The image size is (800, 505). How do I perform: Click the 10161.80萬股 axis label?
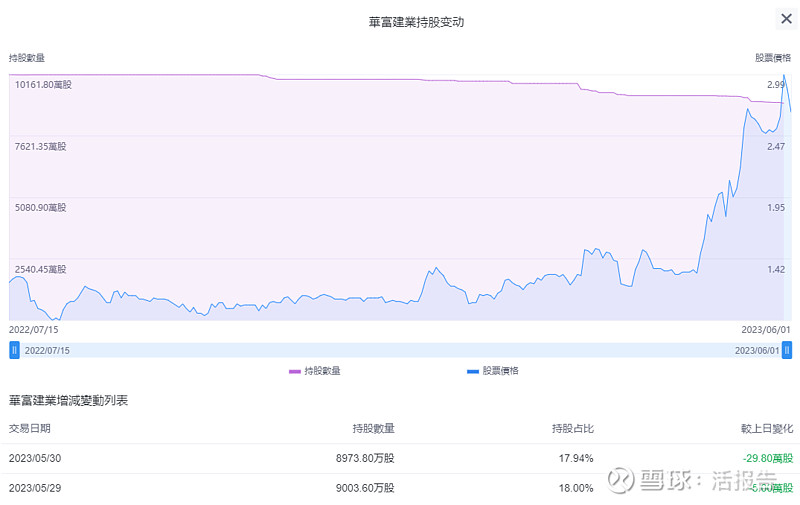pyautogui.click(x=43, y=85)
